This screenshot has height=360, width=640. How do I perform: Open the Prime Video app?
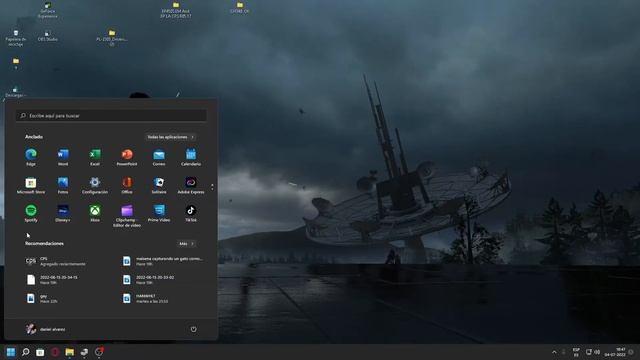pyautogui.click(x=159, y=213)
